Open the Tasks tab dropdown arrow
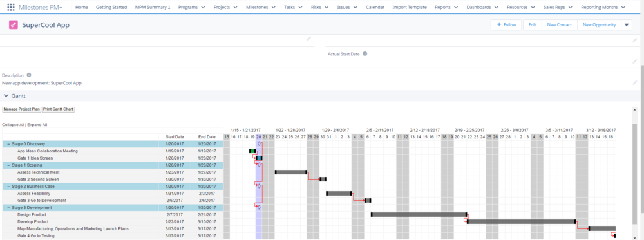This screenshot has width=644, height=240. coord(300,7)
